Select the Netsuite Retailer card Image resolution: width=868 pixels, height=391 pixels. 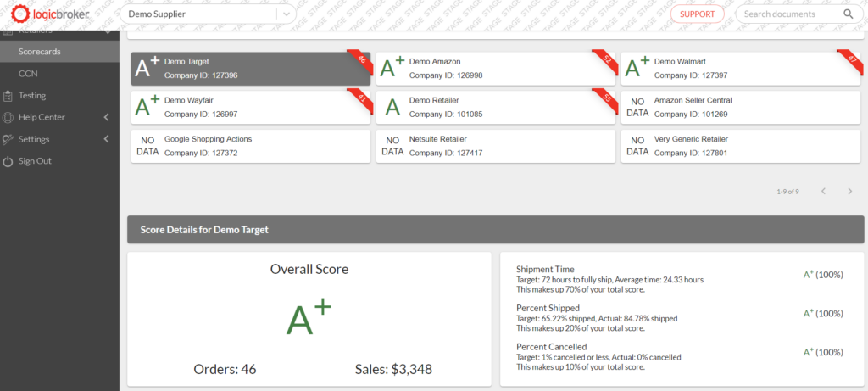495,146
